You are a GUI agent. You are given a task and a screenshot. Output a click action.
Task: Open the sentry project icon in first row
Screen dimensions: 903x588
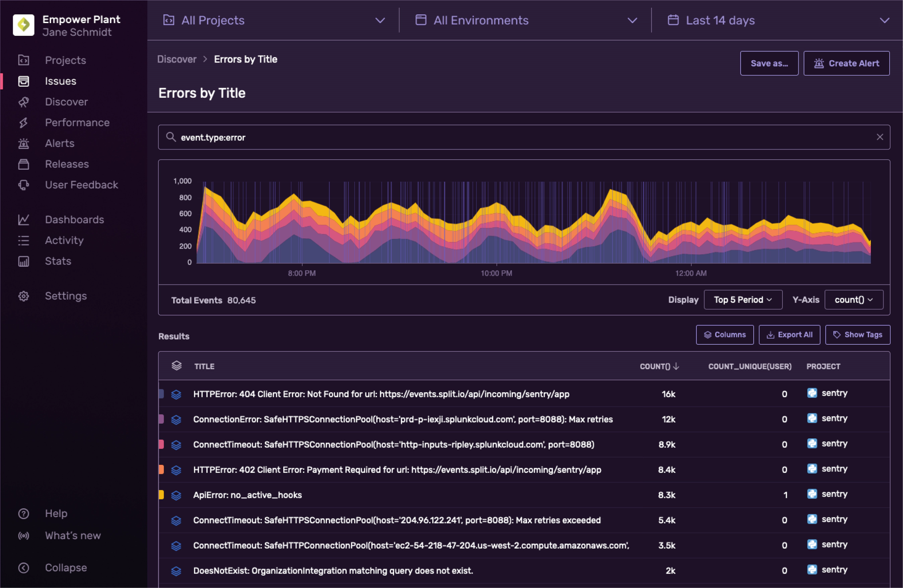(x=812, y=393)
